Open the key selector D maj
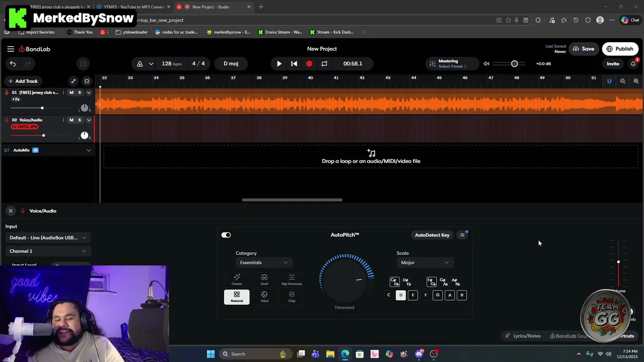The height and width of the screenshot is (362, 644). coord(231,64)
